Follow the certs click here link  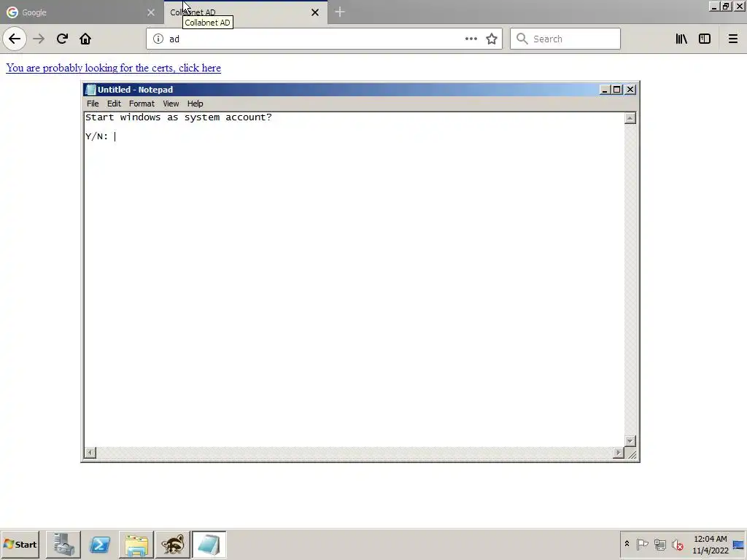coord(113,68)
